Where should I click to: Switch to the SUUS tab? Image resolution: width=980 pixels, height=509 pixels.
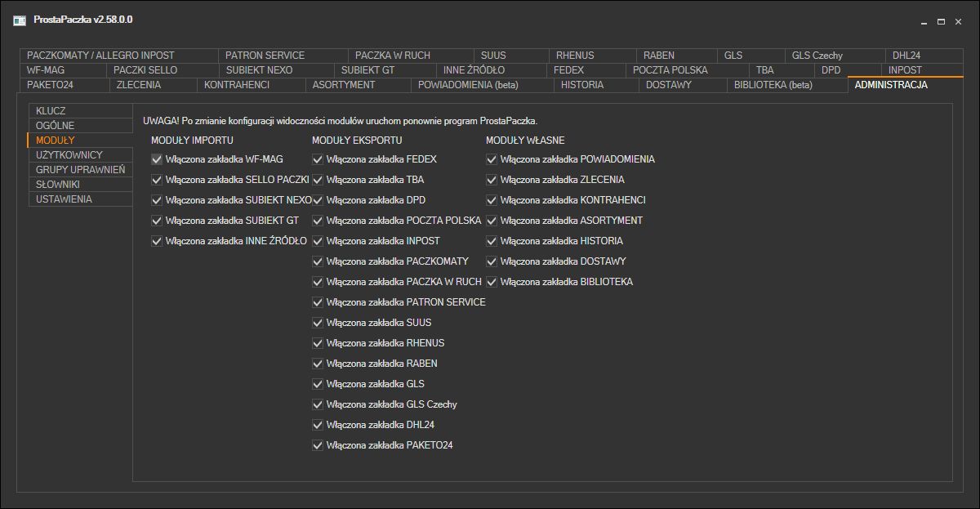[x=510, y=56]
